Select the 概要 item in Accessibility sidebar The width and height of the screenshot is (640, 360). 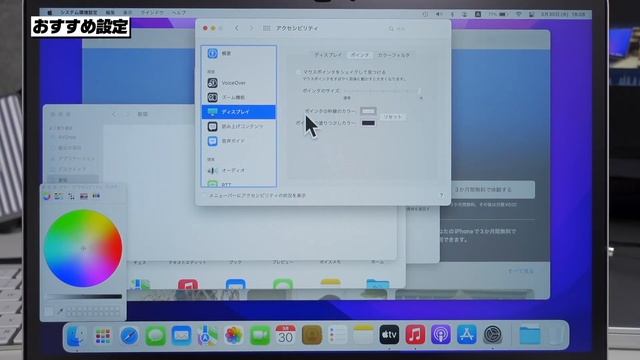click(239, 53)
